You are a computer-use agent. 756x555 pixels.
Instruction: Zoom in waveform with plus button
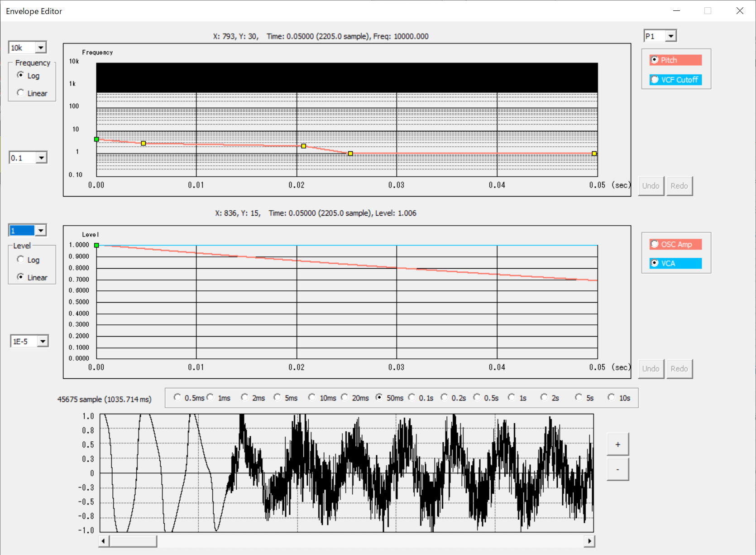617,444
